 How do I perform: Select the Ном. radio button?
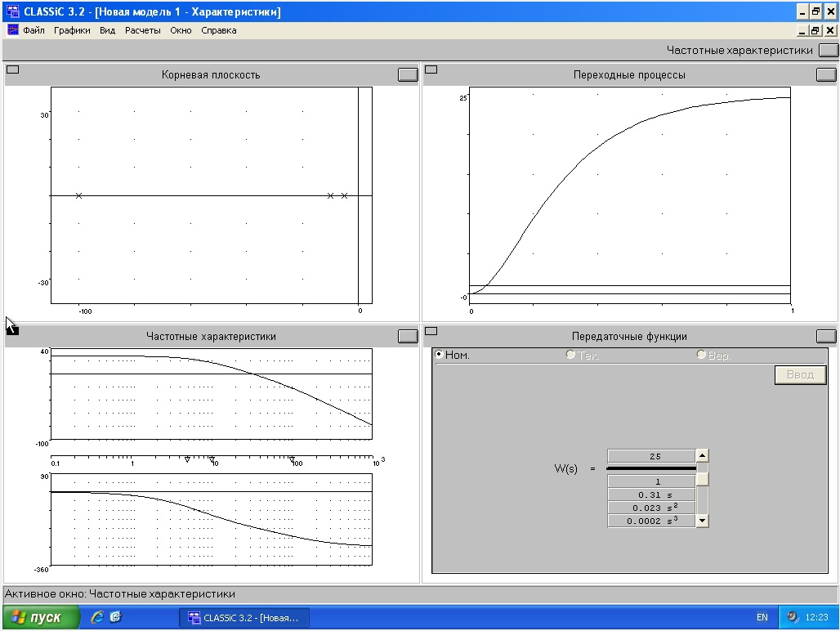439,355
